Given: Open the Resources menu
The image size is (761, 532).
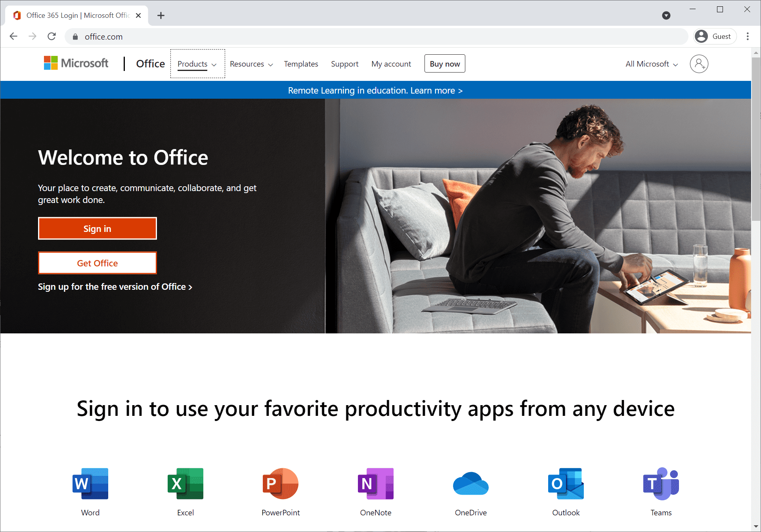Looking at the screenshot, I should point(250,64).
